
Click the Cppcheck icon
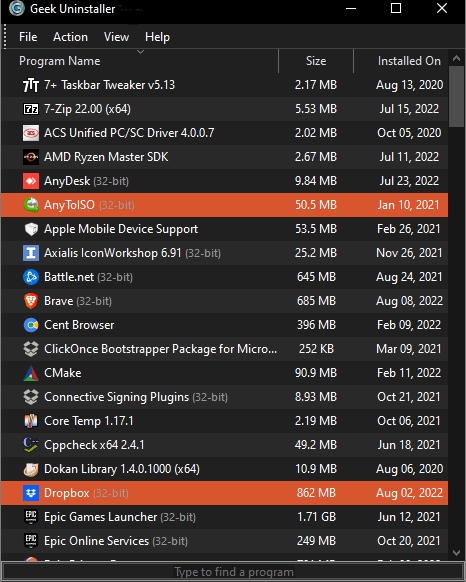click(x=31, y=445)
